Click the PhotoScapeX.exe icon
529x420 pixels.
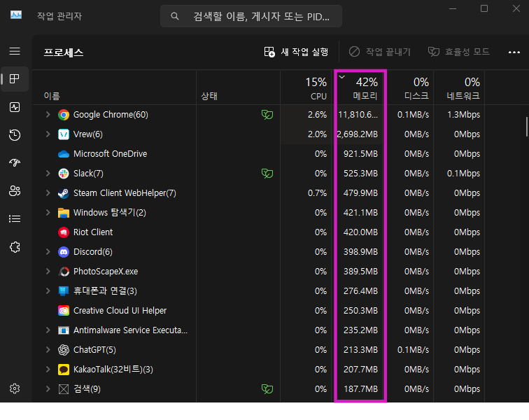click(x=64, y=272)
